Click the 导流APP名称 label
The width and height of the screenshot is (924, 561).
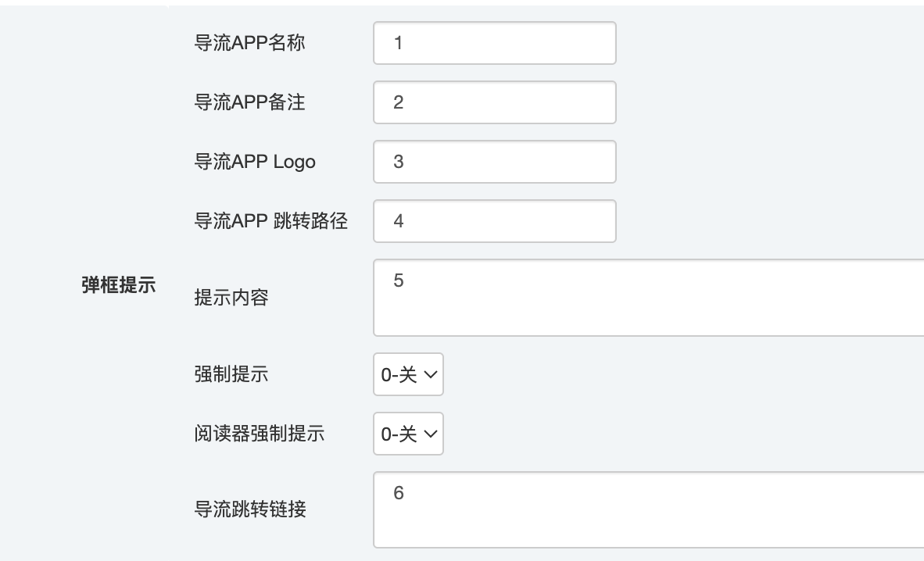coord(249,43)
